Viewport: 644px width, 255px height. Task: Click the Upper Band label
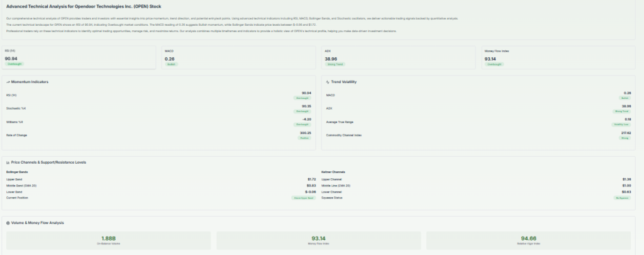14,179
